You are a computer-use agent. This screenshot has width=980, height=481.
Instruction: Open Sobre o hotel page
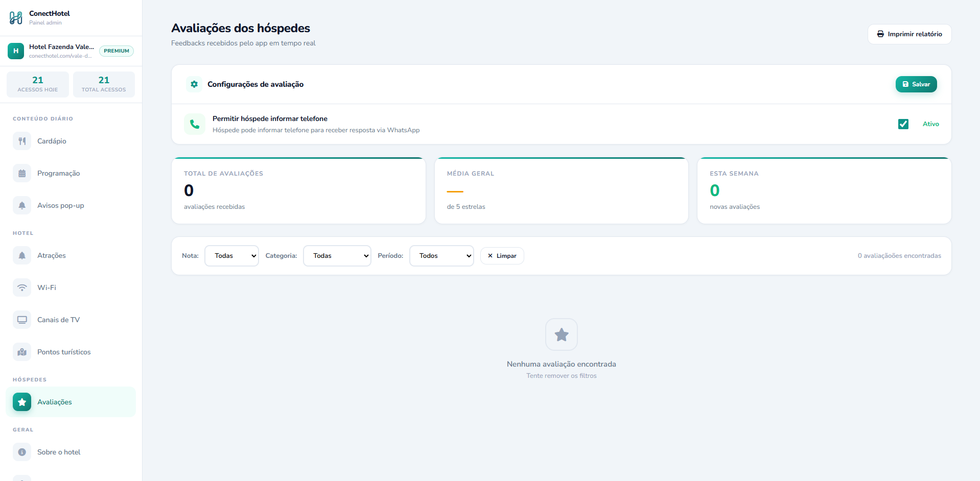71,452
